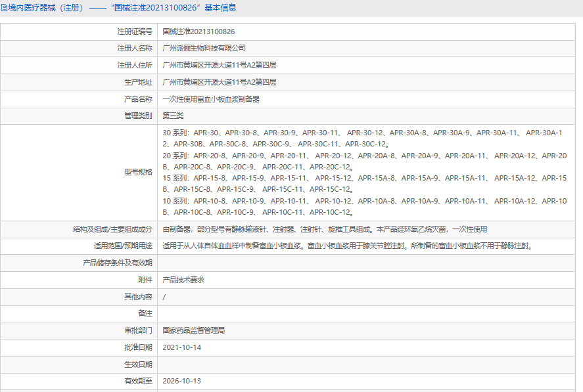The height and width of the screenshot is (392, 583).
Task: Click the 产品储存条件及有效期 label
Action: point(118,263)
